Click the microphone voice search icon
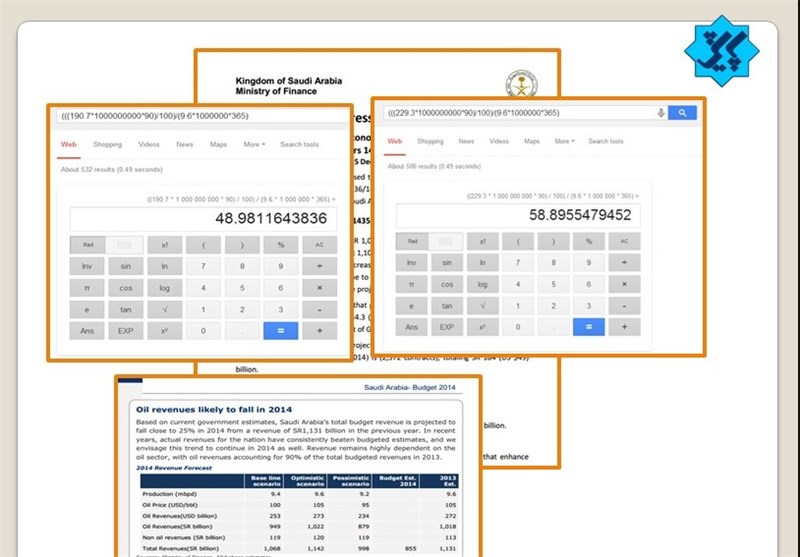This screenshot has width=800, height=557. 661,113
